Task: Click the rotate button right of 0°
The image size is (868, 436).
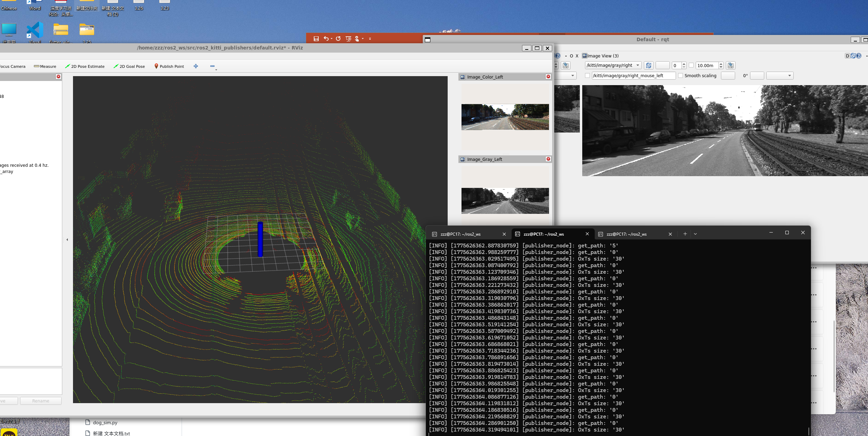Action: pos(757,75)
